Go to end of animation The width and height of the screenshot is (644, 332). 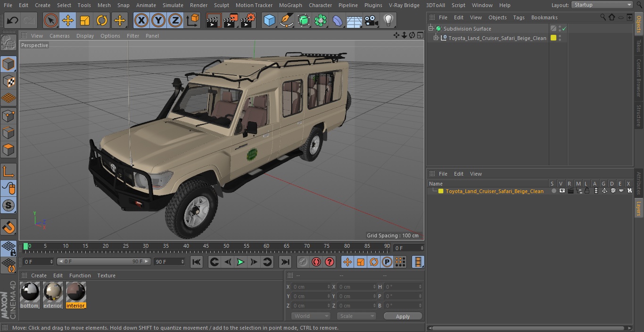(x=285, y=262)
